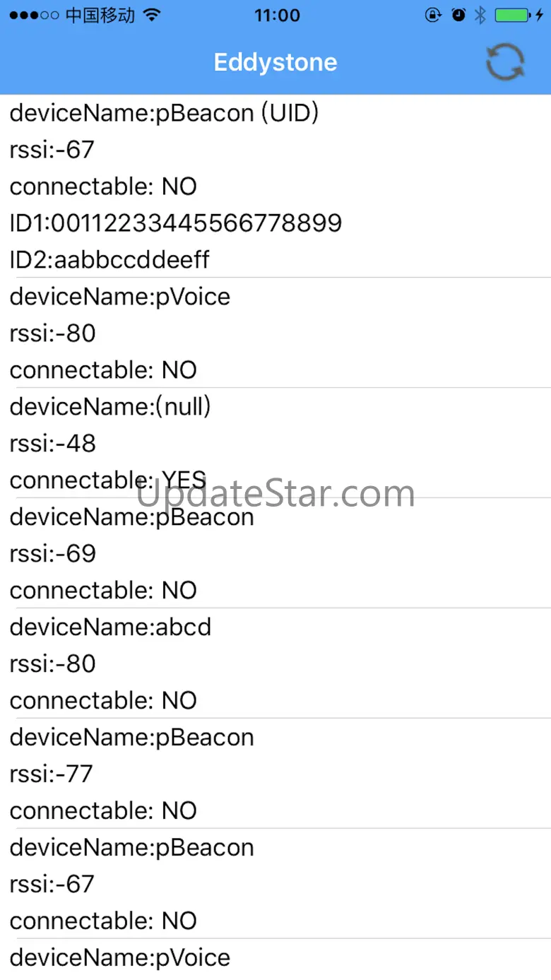
Task: Select the device named abcd
Action: [110, 627]
